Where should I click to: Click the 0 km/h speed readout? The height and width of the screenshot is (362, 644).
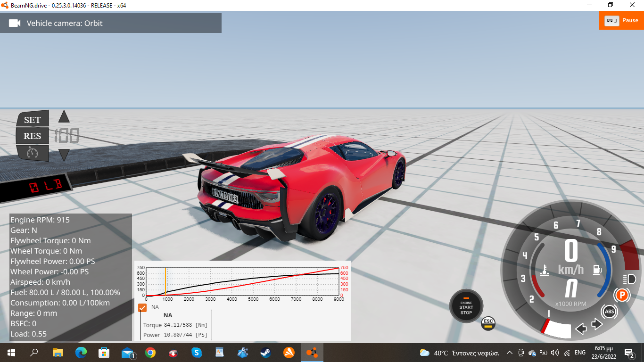tap(571, 258)
